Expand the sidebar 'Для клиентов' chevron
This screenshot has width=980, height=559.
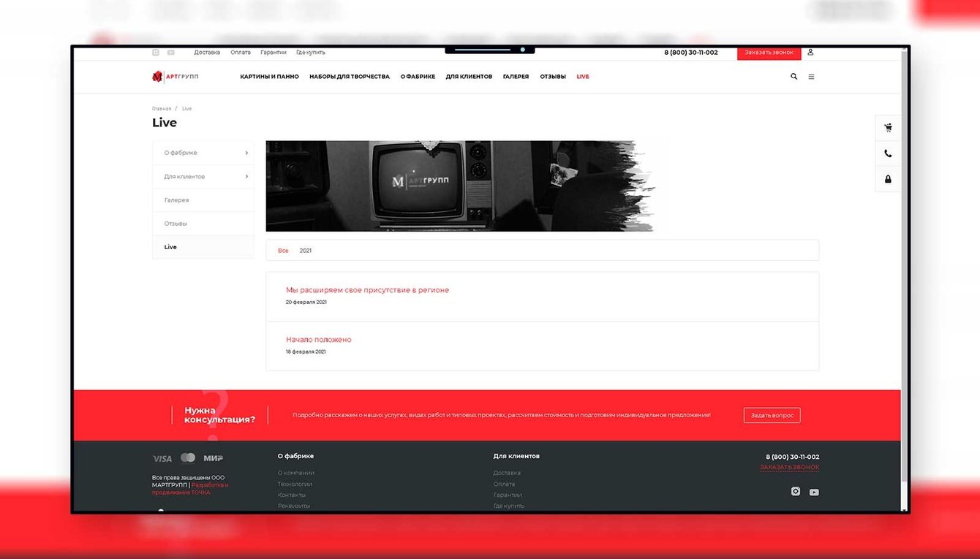tap(246, 177)
